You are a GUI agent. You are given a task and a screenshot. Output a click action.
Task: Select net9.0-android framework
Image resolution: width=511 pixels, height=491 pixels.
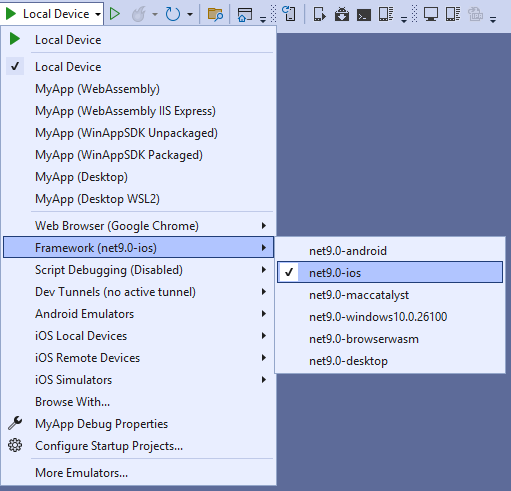point(390,251)
